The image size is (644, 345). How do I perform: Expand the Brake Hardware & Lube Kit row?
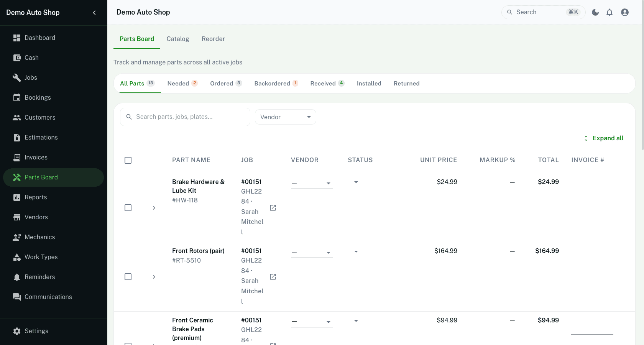pos(154,208)
